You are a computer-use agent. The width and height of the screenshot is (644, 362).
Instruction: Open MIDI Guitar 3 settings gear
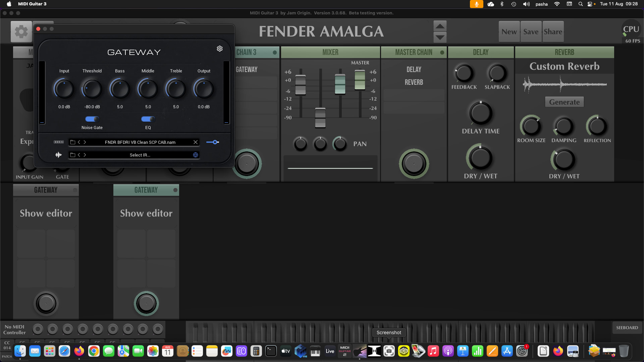click(21, 32)
